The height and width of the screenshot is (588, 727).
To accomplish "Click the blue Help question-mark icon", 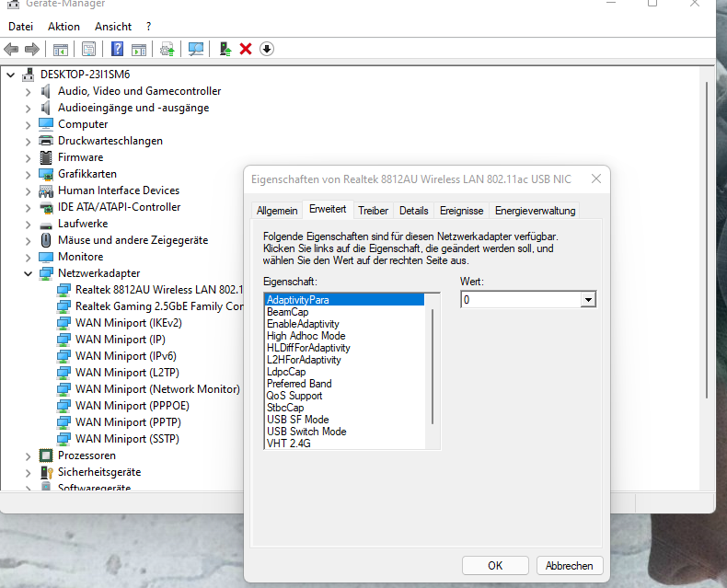I will pos(117,49).
